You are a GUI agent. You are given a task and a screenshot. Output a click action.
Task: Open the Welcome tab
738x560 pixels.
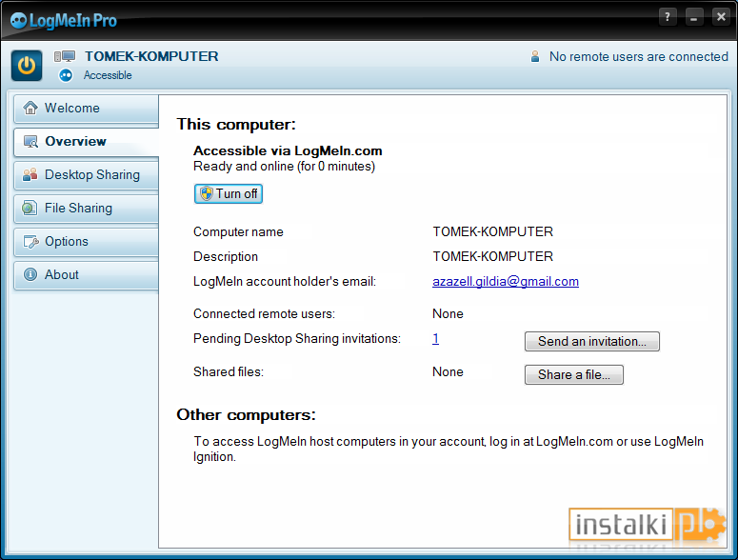pos(86,109)
